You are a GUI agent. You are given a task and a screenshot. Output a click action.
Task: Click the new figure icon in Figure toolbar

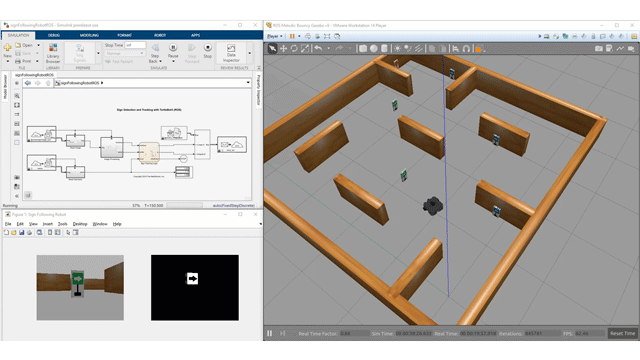[6, 233]
